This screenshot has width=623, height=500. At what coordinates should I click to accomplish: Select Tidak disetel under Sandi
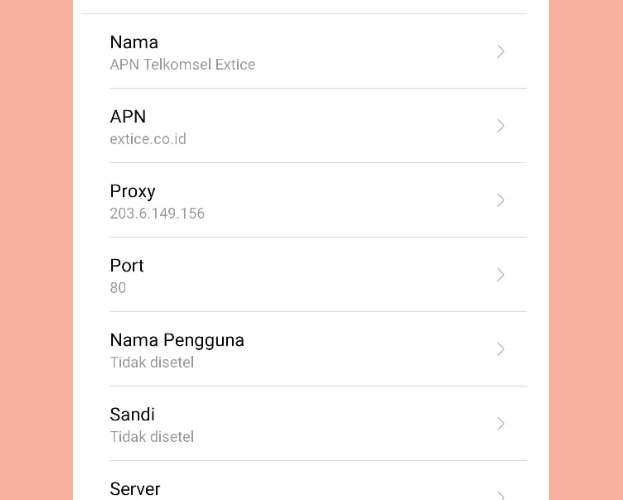pos(152,436)
